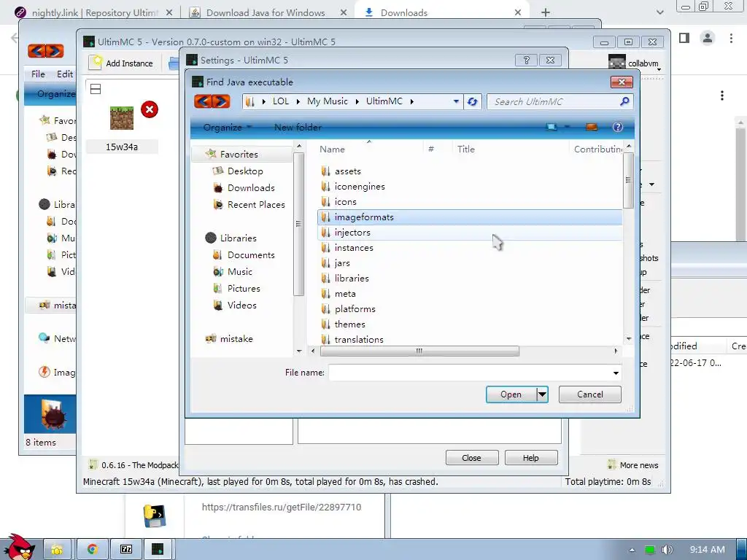Select the imageformats folder row
This screenshot has height=560, width=747.
(x=470, y=217)
